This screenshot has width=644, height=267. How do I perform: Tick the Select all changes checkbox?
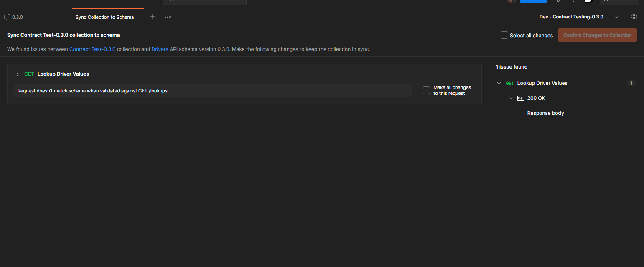click(504, 35)
